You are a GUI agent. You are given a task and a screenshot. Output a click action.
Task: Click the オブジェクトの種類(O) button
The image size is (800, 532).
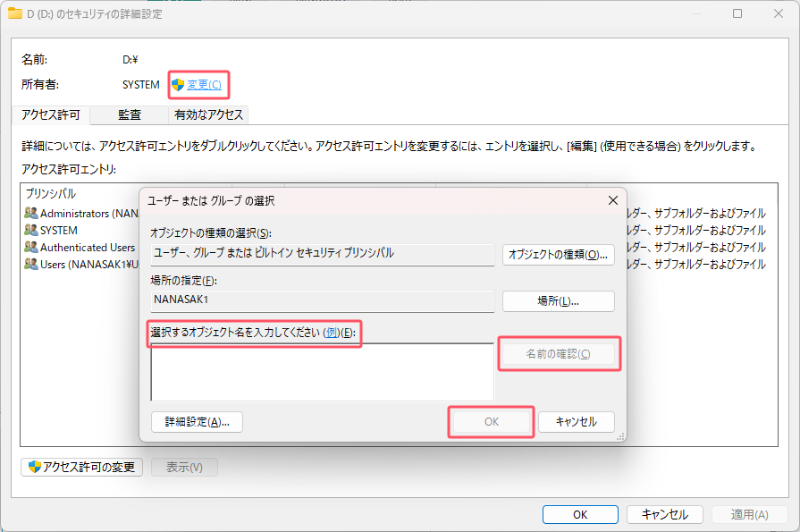coord(560,255)
